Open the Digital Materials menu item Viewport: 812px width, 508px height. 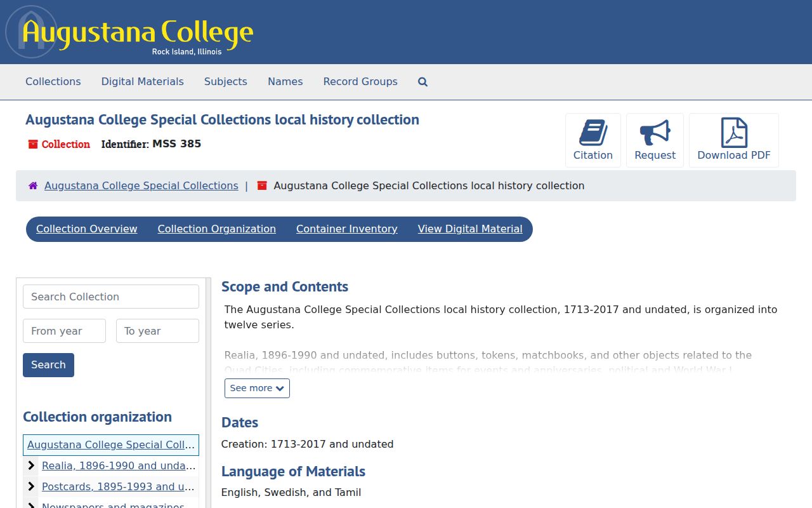(143, 82)
